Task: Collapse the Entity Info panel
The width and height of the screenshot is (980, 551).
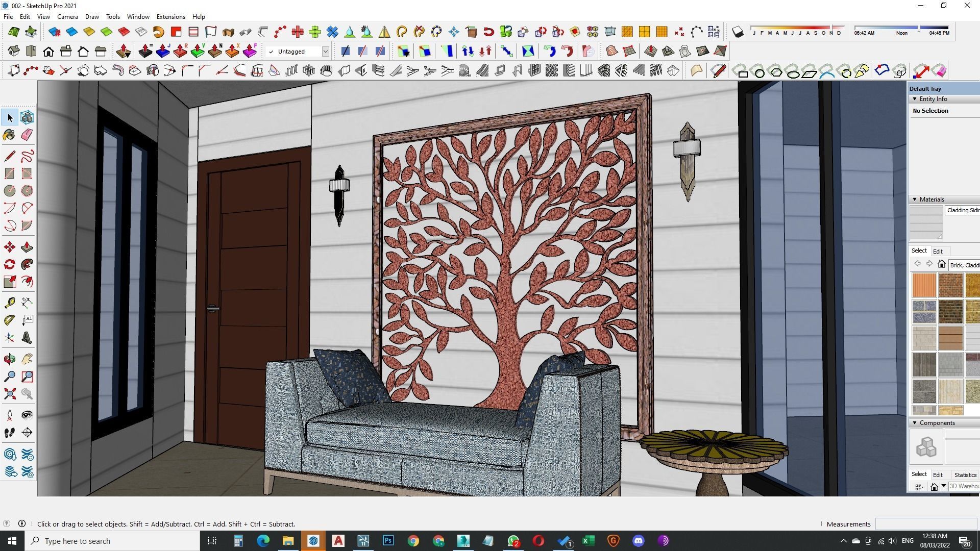Action: pos(914,99)
